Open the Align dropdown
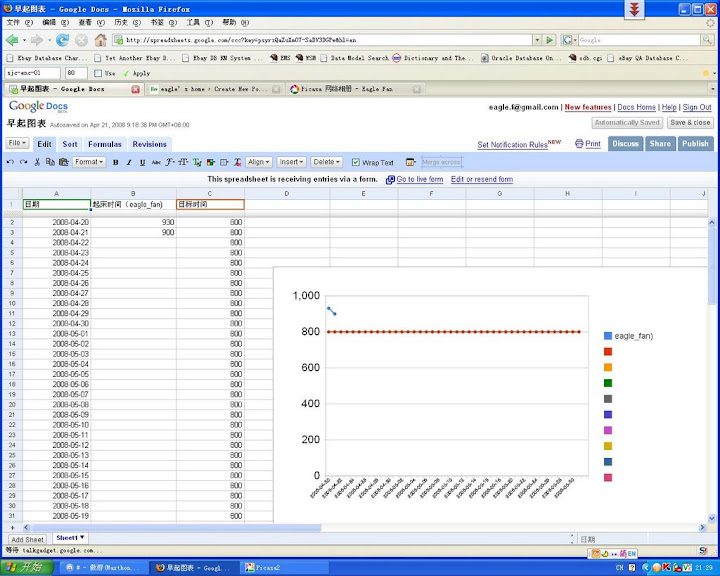This screenshot has height=576, width=720. pos(259,162)
